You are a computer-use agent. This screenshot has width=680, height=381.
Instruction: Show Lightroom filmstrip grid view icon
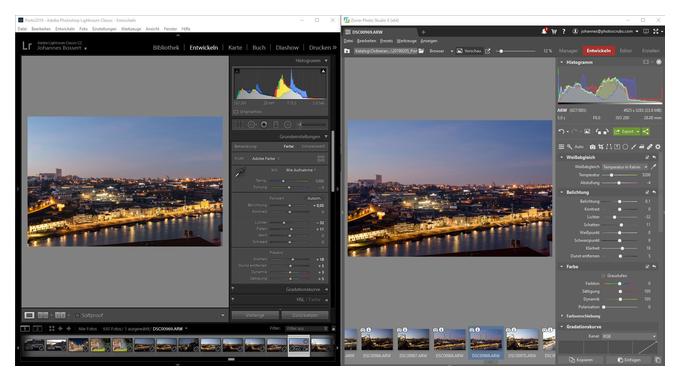click(x=52, y=329)
